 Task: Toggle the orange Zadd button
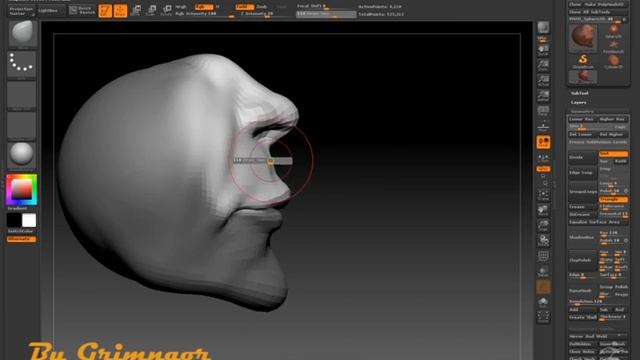point(244,7)
